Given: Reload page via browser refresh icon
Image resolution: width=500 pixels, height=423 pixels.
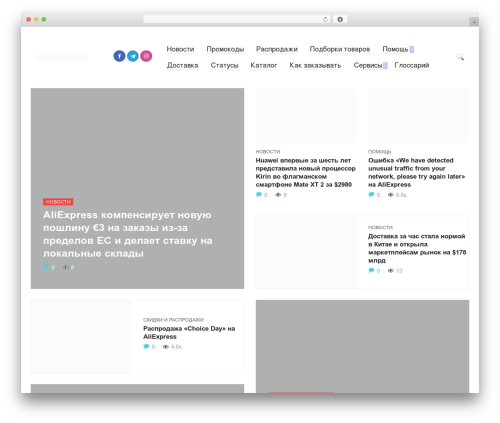Looking at the screenshot, I should pyautogui.click(x=325, y=19).
